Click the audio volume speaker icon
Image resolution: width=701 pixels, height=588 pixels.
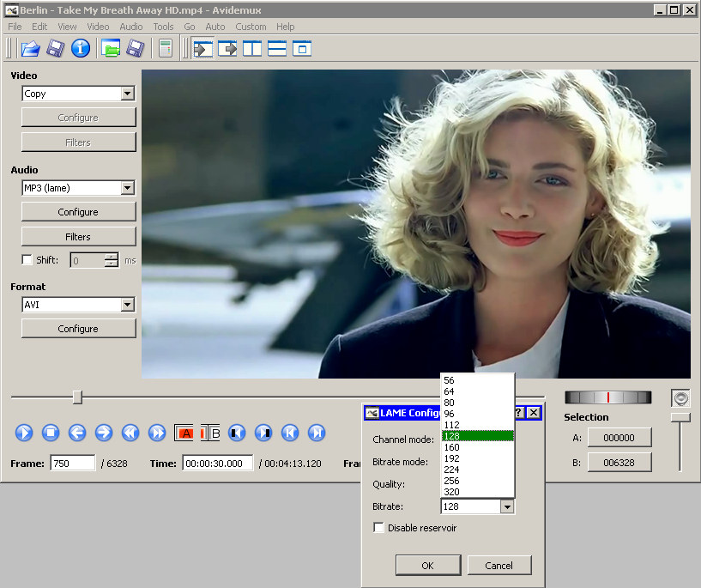tap(680, 398)
